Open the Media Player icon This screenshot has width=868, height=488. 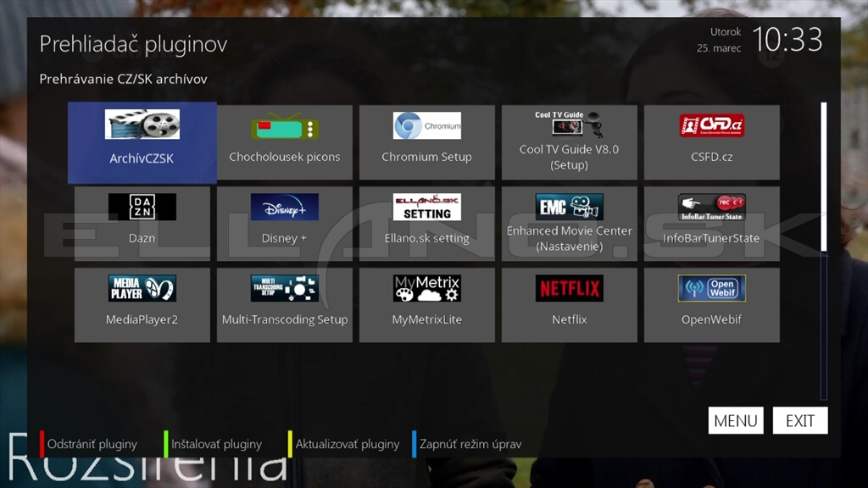tap(142, 288)
